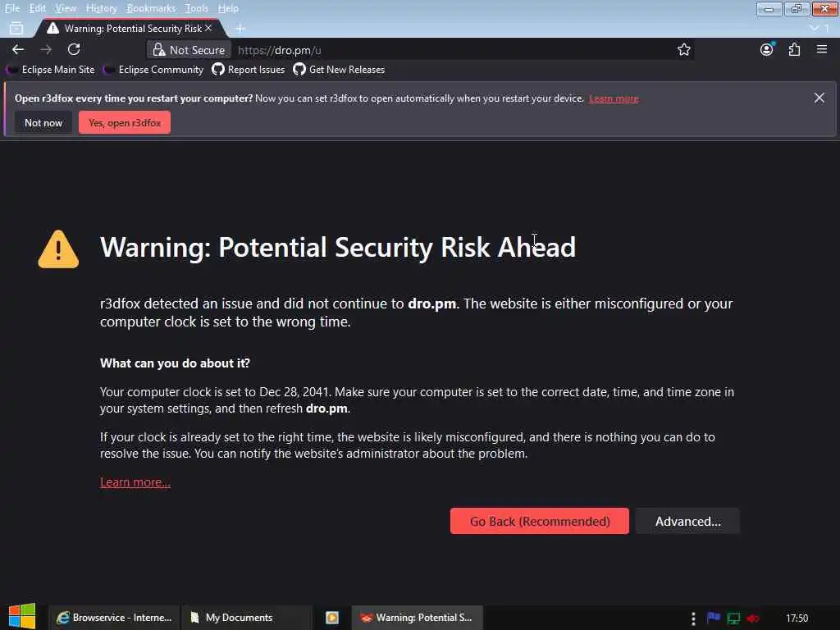Click the blue flag tray icon
The width and height of the screenshot is (840, 630).
coord(714,618)
